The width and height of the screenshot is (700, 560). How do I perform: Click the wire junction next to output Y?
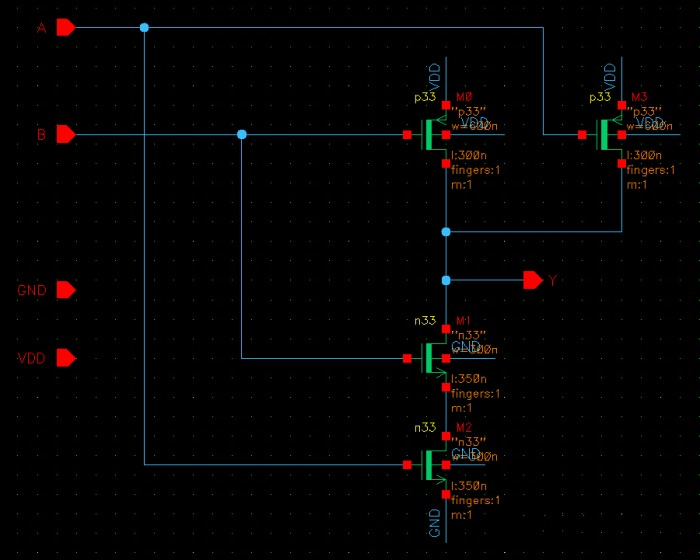[446, 280]
